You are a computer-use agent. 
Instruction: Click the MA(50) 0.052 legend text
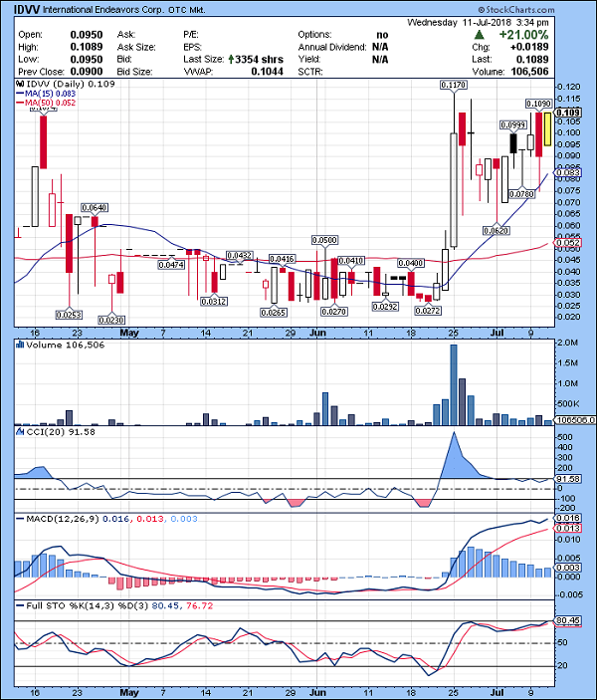51,103
